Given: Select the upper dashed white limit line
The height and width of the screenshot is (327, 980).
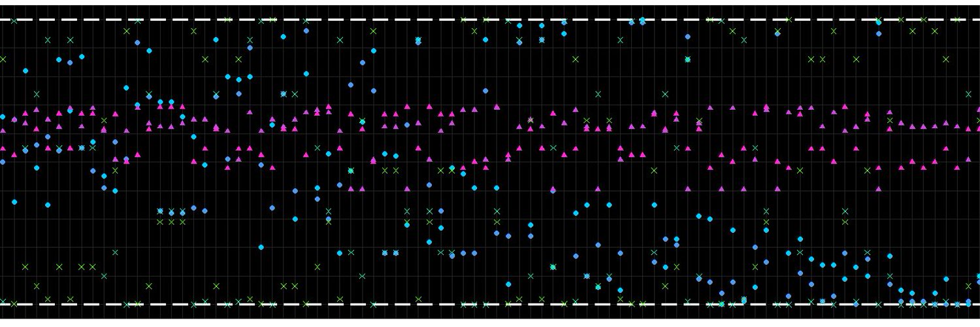Looking at the screenshot, I should (490, 20).
